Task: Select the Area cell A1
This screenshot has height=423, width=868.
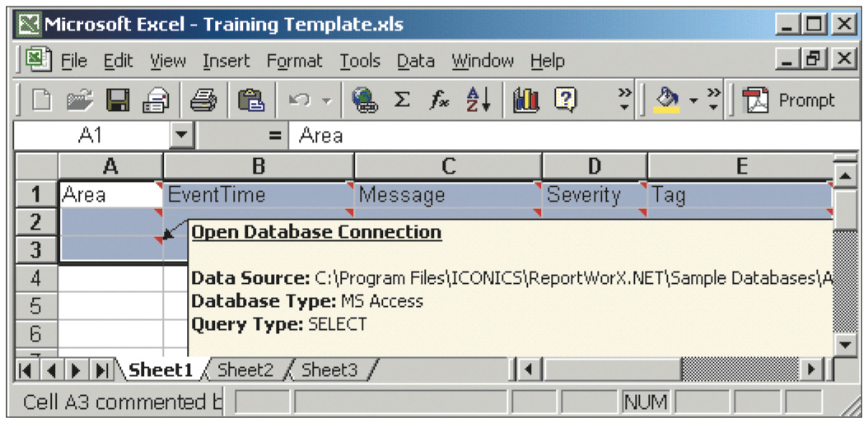Action: click(110, 195)
